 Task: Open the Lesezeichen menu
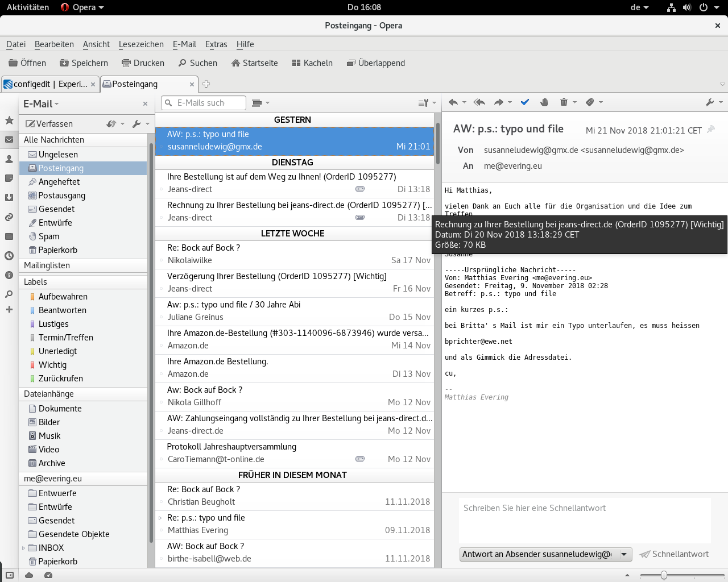pyautogui.click(x=141, y=44)
